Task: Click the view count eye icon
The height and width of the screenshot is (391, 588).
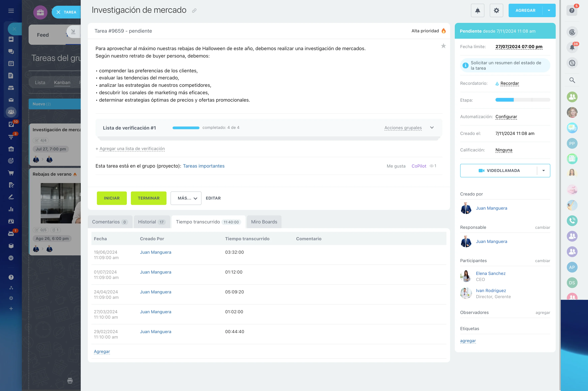Action: pyautogui.click(x=431, y=166)
